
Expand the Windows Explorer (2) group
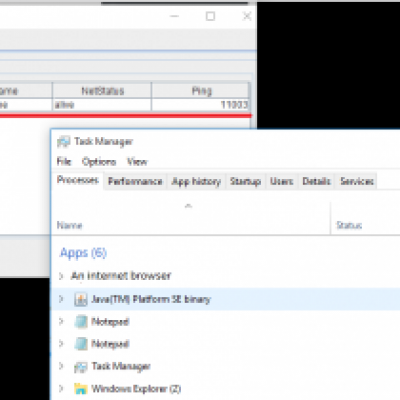click(61, 389)
